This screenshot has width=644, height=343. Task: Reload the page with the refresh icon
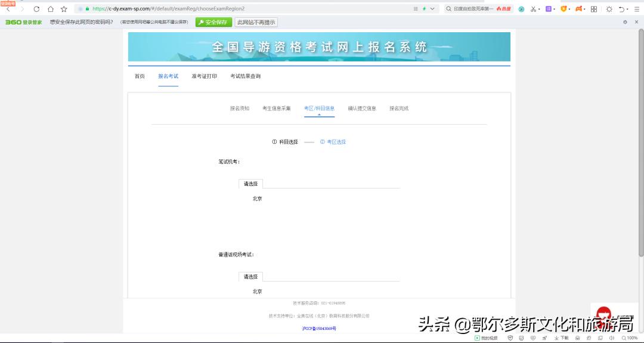click(x=36, y=9)
